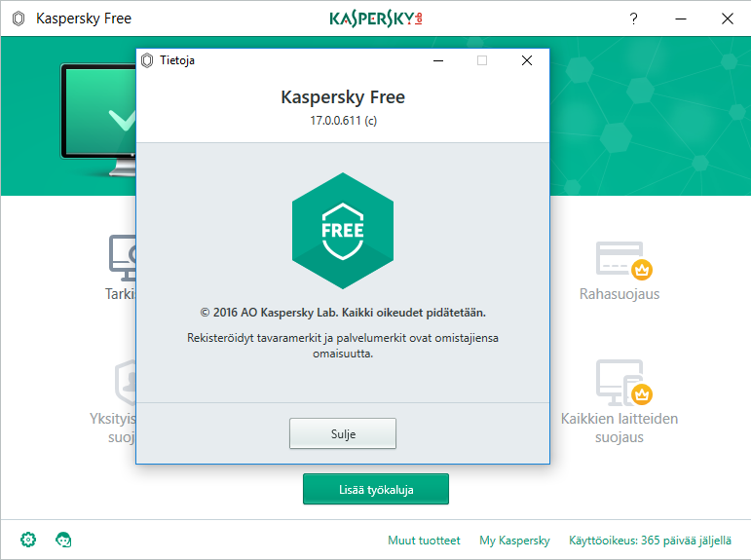Image resolution: width=751 pixels, height=560 pixels.
Task: Click the Sulje button in Tietoja dialog
Action: click(x=343, y=433)
